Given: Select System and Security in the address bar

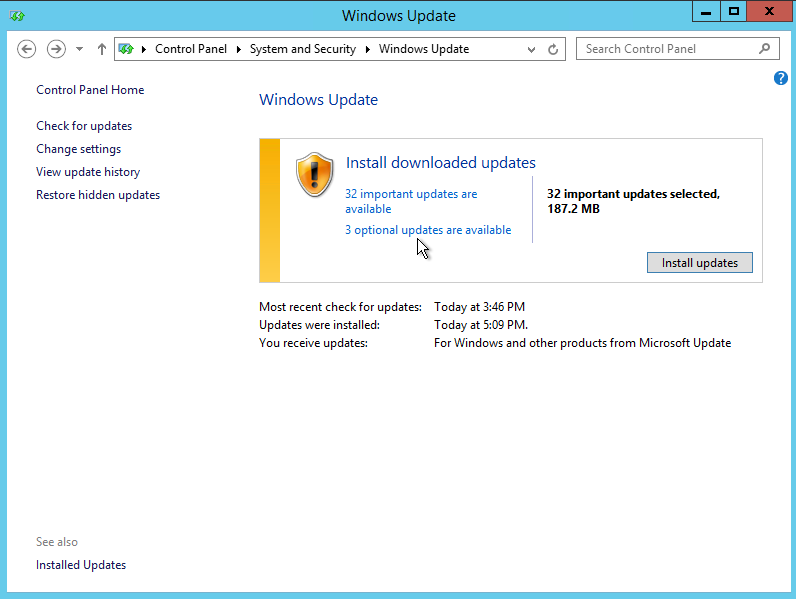Looking at the screenshot, I should click(303, 49).
